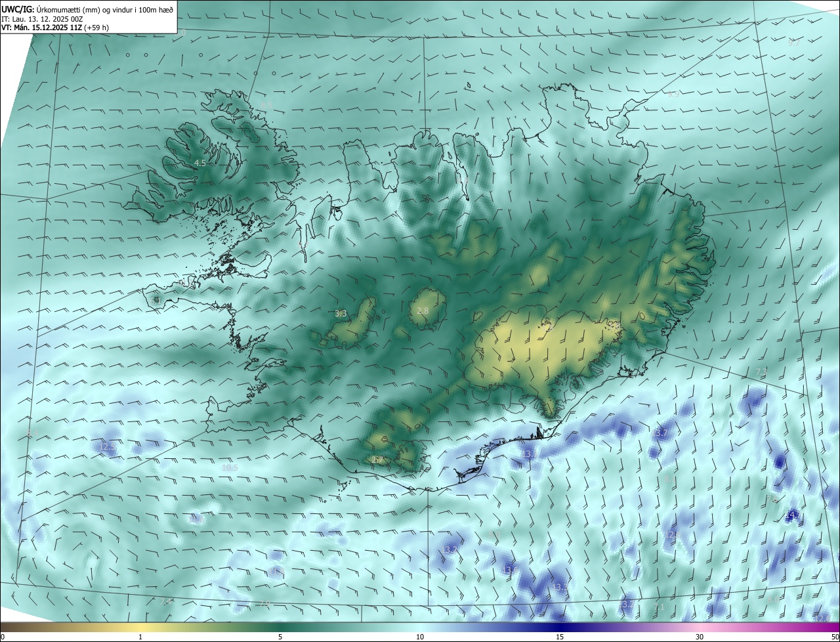840x642 pixels.
Task: Click the colorbar tick label 1
Action: pos(140,637)
